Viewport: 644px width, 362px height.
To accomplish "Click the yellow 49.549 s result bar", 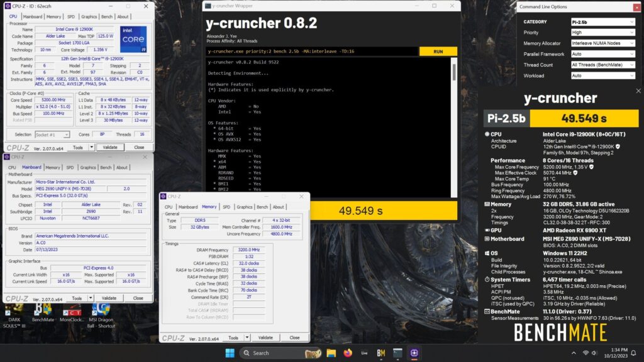I will (x=384, y=211).
